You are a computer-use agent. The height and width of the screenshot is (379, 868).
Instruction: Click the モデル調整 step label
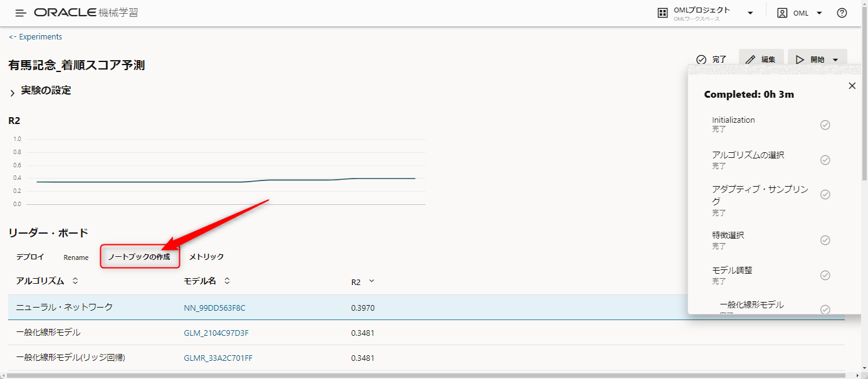click(x=732, y=271)
